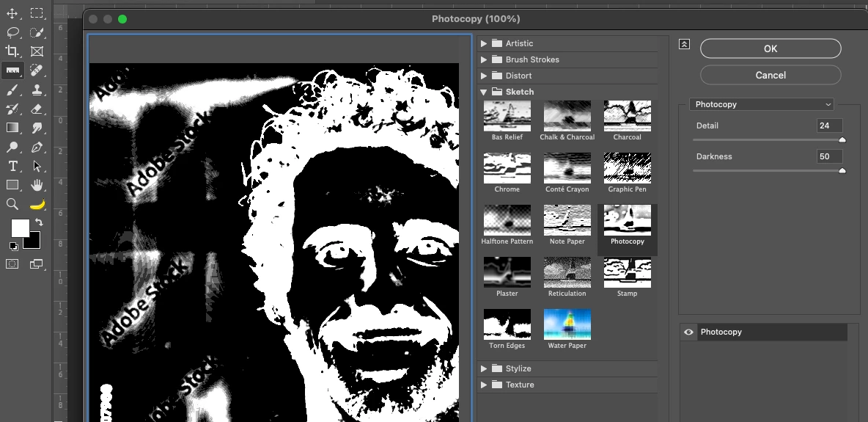The height and width of the screenshot is (422, 868).
Task: Choose the Photocopy filter thumbnail
Action: click(x=628, y=220)
